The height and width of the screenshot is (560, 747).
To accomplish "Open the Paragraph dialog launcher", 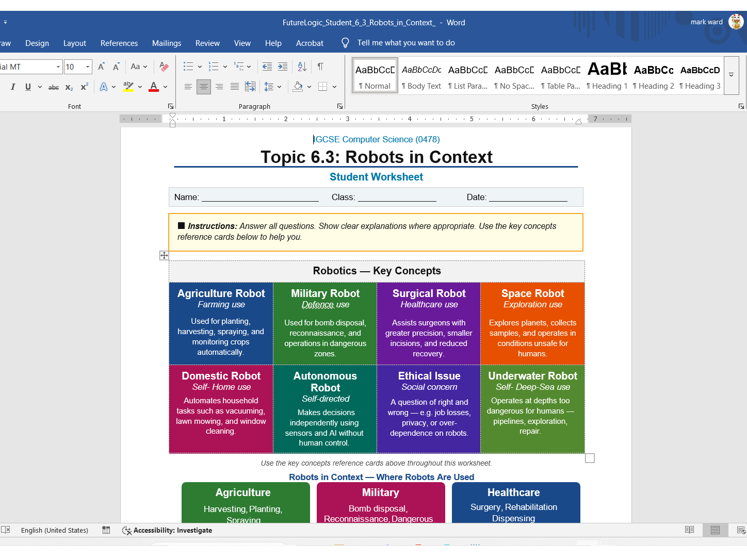I will point(340,106).
